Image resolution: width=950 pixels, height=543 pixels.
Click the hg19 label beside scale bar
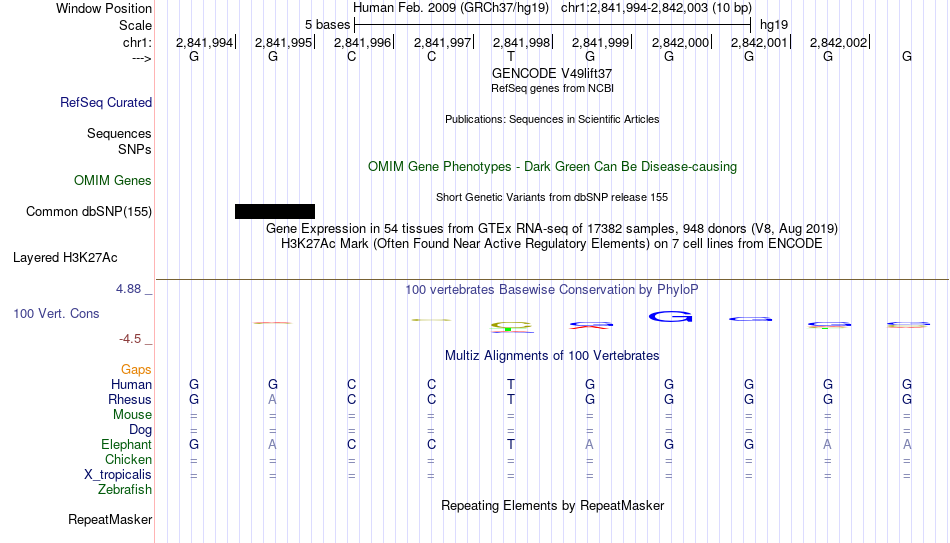(x=774, y=25)
